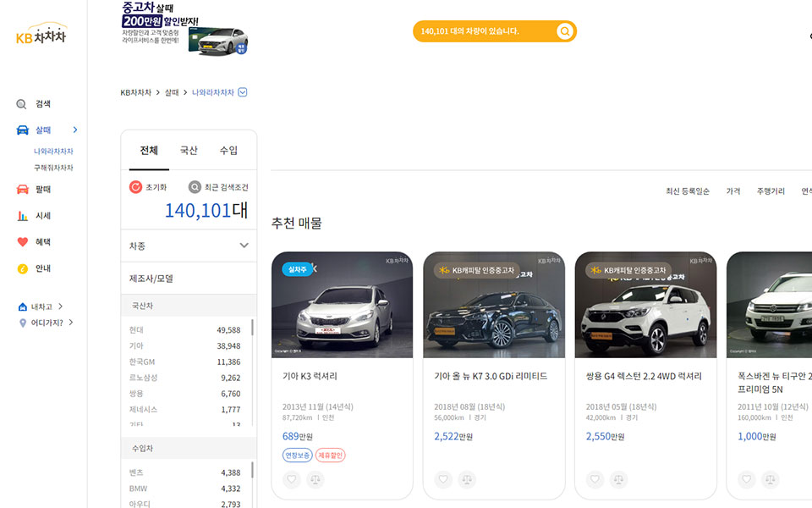Open the 폭스바겐 티구안 car thumbnail

pyautogui.click(x=769, y=305)
